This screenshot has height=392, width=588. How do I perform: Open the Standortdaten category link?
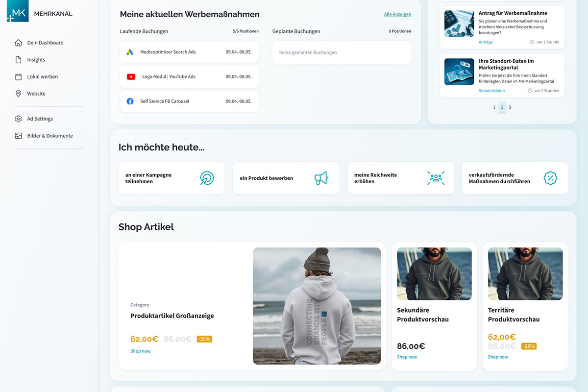tap(491, 91)
